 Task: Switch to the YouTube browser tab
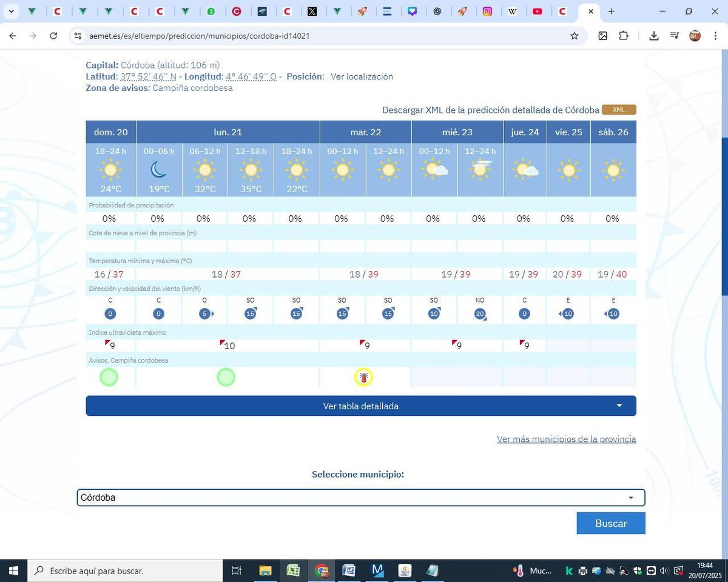[538, 12]
